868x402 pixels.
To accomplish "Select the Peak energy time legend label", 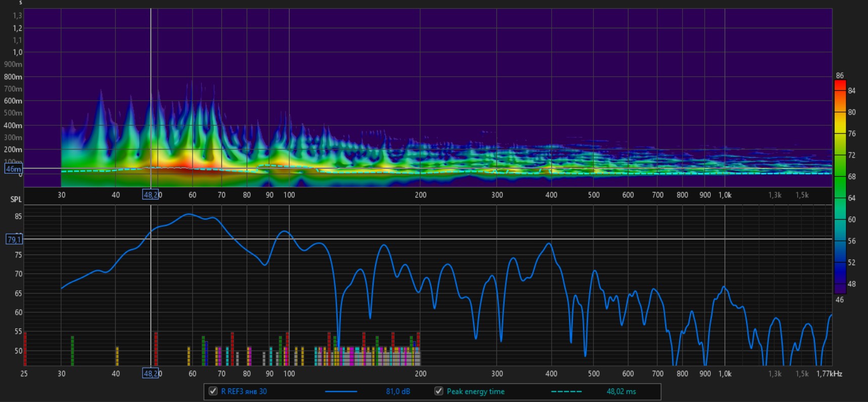I will tap(475, 391).
